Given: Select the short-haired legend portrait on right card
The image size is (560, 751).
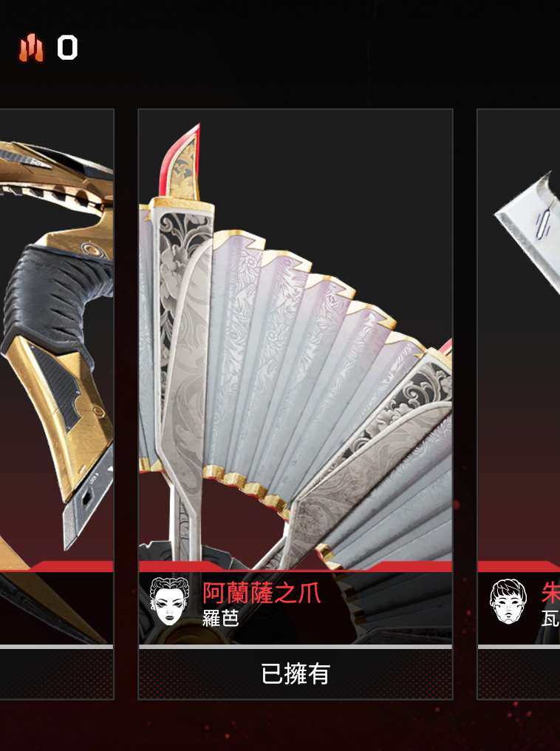Looking at the screenshot, I should click(508, 602).
